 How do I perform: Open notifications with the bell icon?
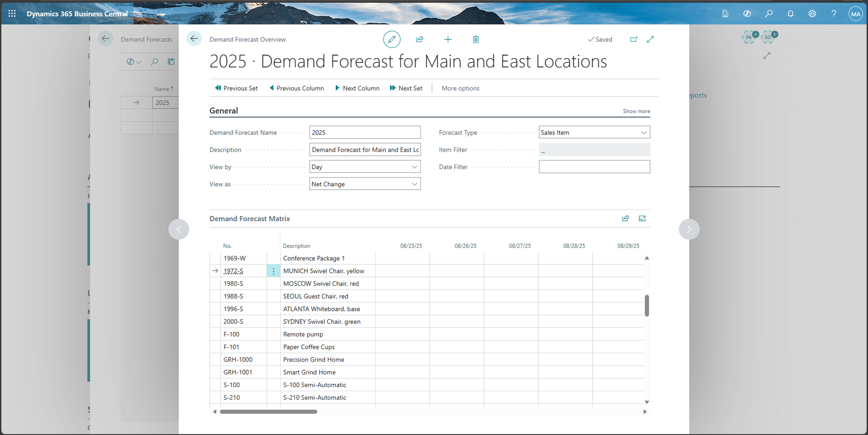[790, 14]
